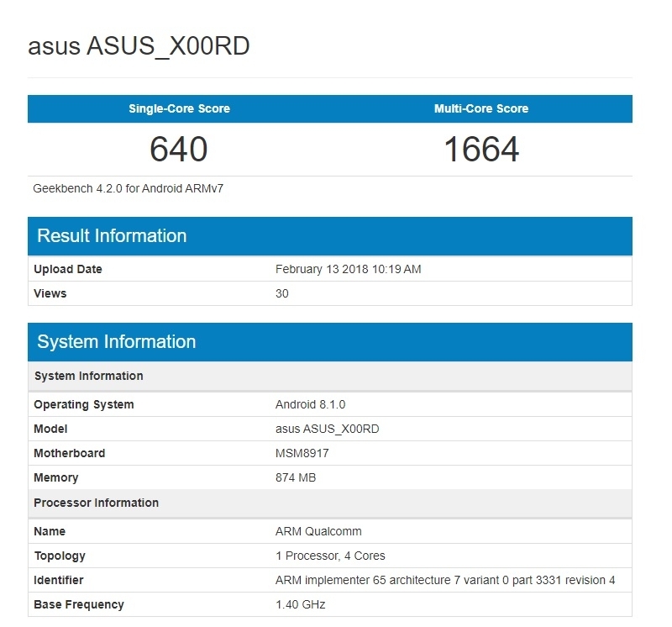The image size is (672, 627).
Task: Click the February 13 2018 upload date value
Action: [348, 269]
